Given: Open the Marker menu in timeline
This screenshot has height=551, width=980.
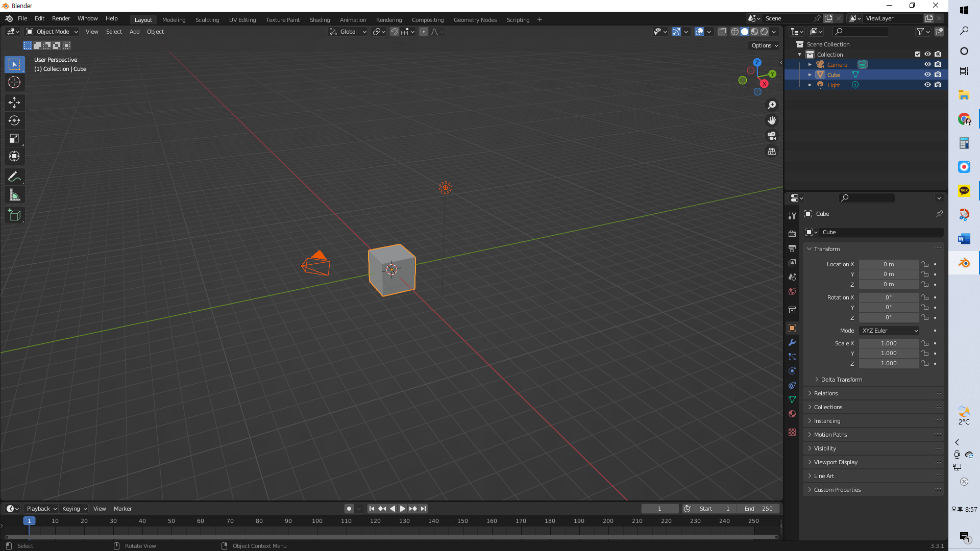Looking at the screenshot, I should (x=122, y=509).
